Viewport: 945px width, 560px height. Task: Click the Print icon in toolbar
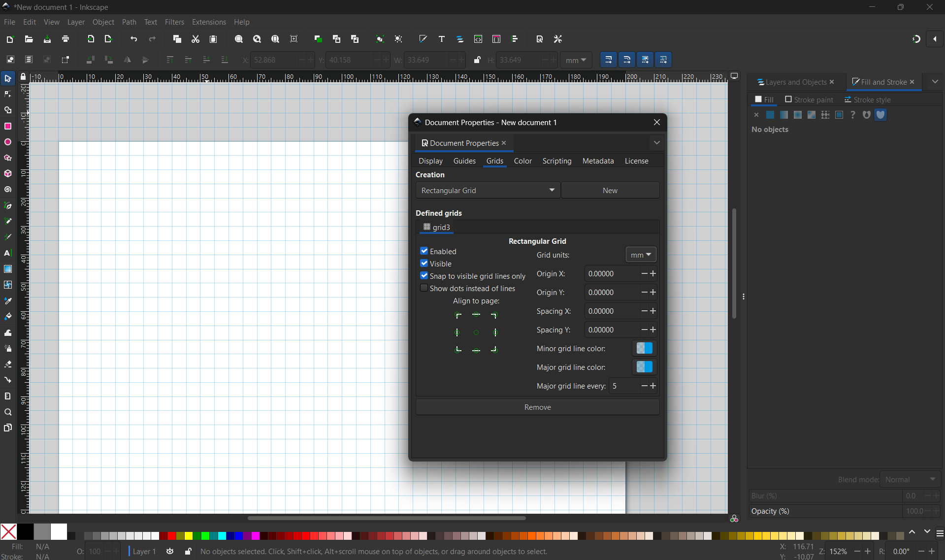pos(65,39)
